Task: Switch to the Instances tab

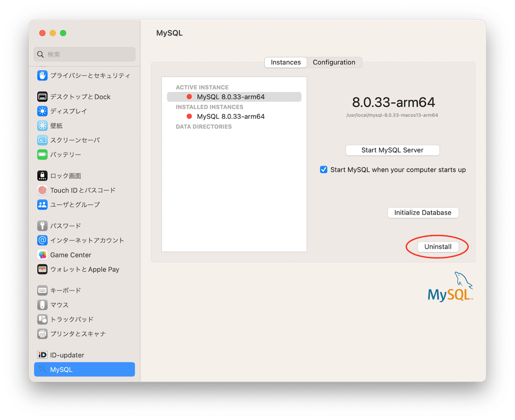Action: tap(286, 62)
